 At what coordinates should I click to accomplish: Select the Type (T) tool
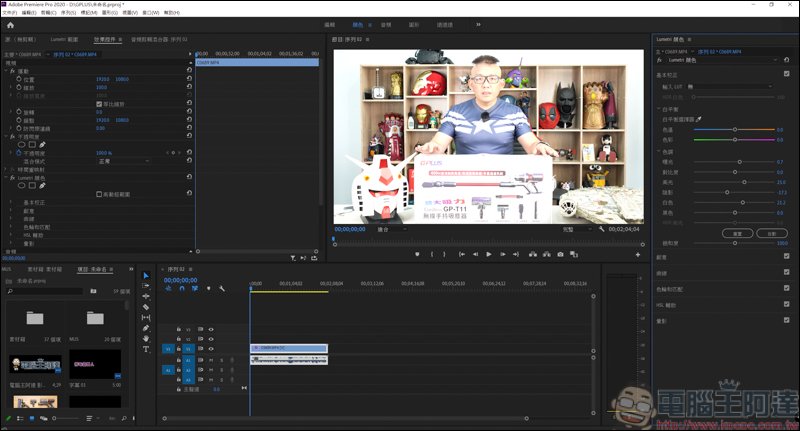[x=146, y=349]
